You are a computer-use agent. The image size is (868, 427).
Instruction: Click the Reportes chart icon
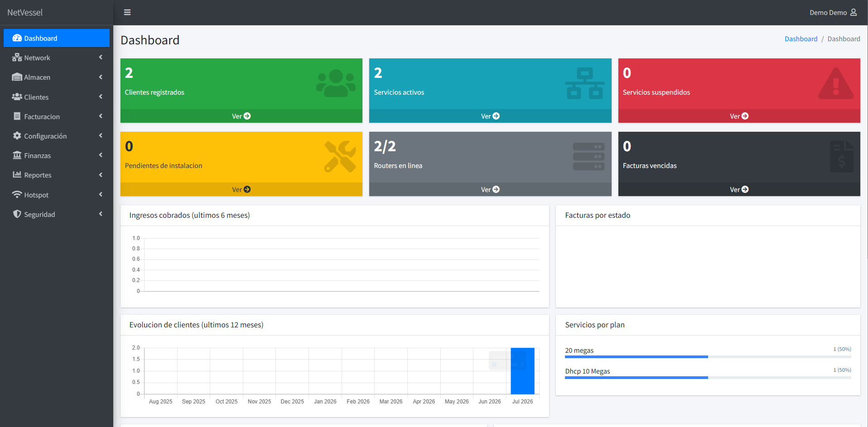click(x=17, y=175)
